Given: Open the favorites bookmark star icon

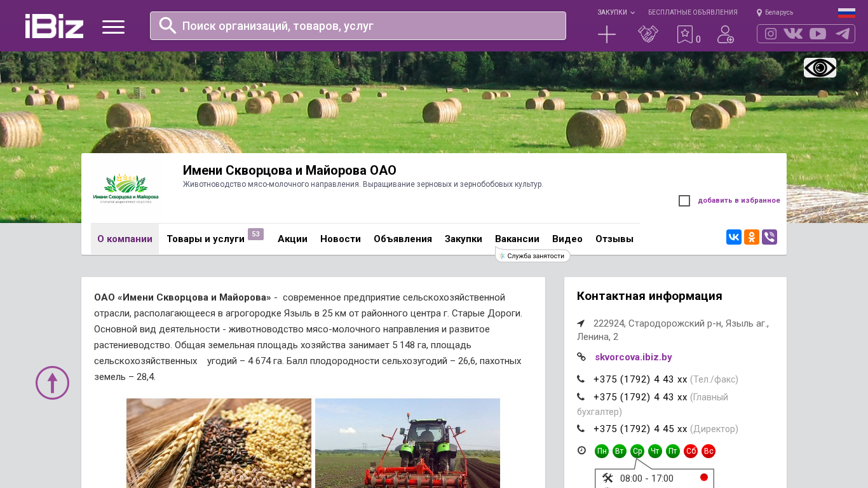Looking at the screenshot, I should tap(685, 34).
